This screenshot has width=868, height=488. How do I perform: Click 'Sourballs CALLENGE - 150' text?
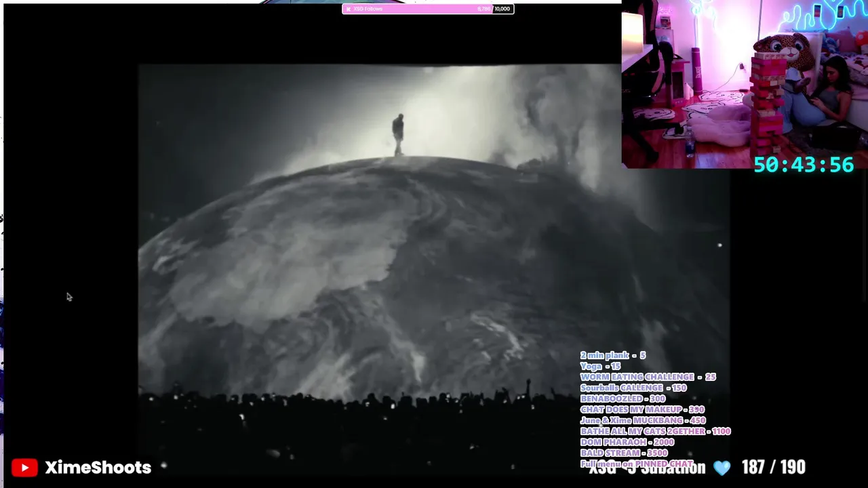[633, 388]
